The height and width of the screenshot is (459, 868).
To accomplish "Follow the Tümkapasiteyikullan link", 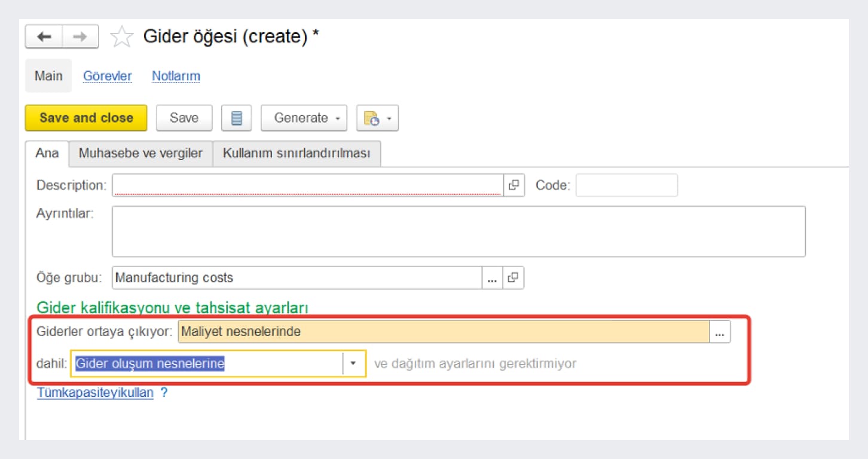I will click(x=95, y=393).
